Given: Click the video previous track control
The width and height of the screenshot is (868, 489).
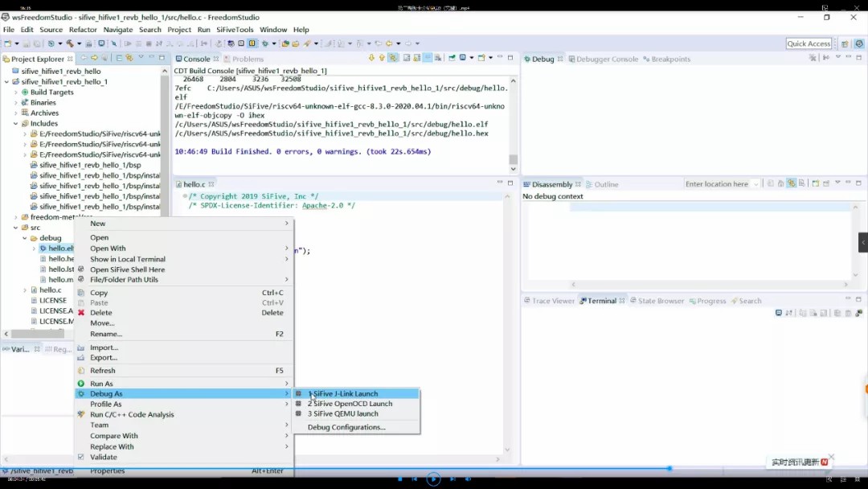Looking at the screenshot, I should pyautogui.click(x=414, y=479).
